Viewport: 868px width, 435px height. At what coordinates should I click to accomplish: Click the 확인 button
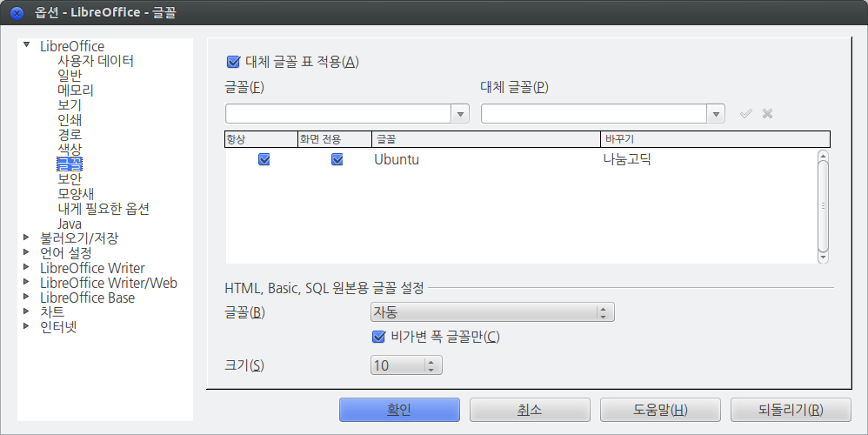pos(399,410)
